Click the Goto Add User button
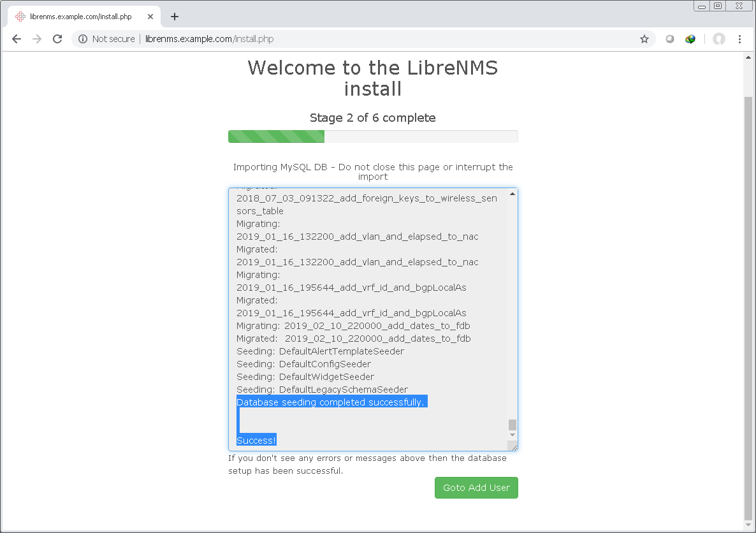This screenshot has height=533, width=756. click(x=476, y=488)
